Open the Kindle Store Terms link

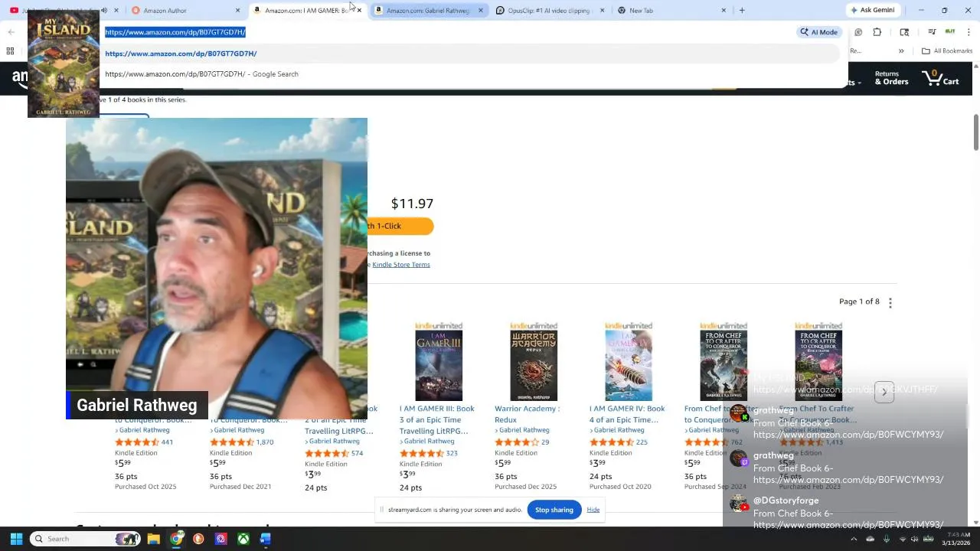401,265
